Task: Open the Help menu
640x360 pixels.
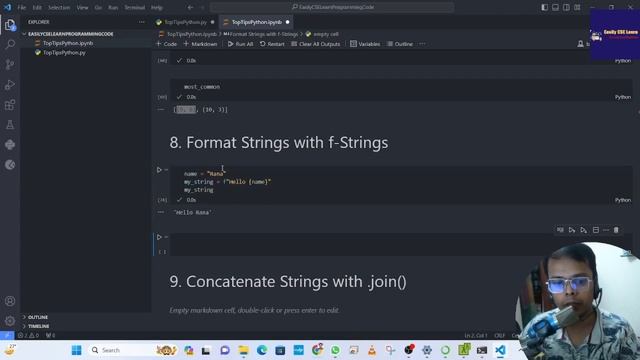Action: (x=157, y=7)
